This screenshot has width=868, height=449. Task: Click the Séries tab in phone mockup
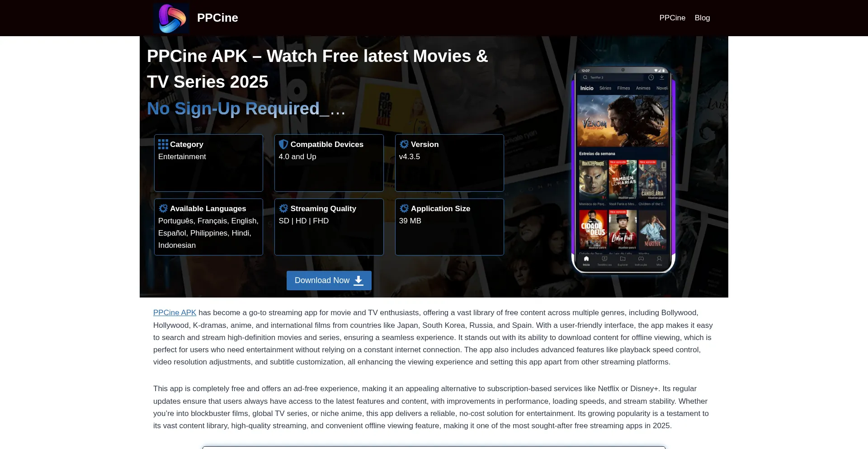pos(605,88)
